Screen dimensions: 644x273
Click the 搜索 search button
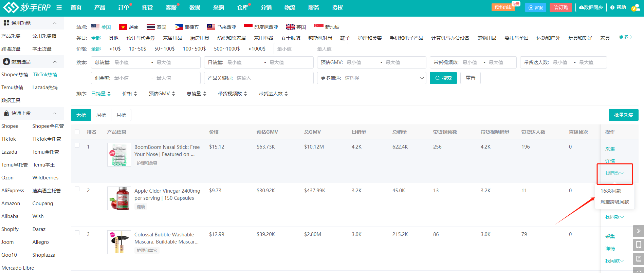(x=443, y=78)
